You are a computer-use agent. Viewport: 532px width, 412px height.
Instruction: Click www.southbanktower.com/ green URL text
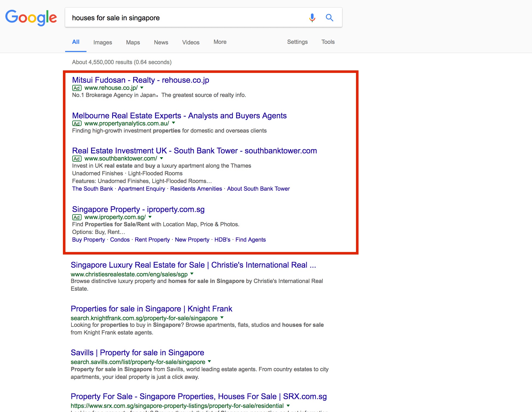tap(121, 159)
